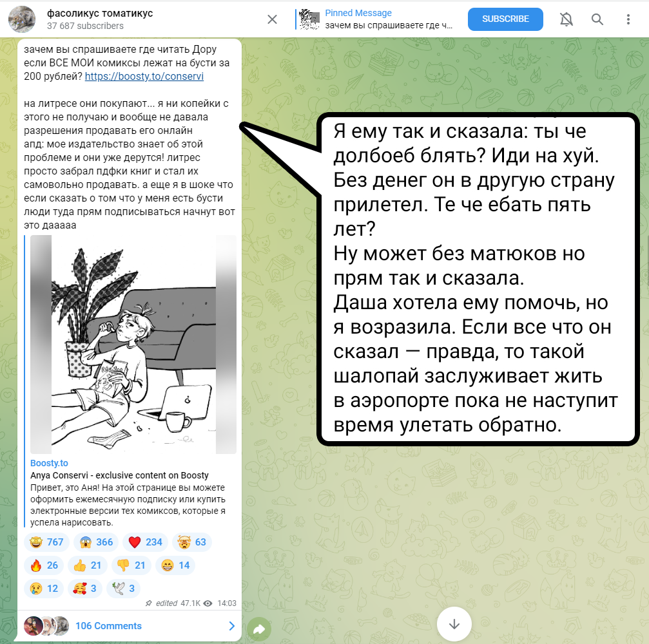649x644 pixels.
Task: Open the boosty.to/conservi link in message
Action: pos(144,77)
